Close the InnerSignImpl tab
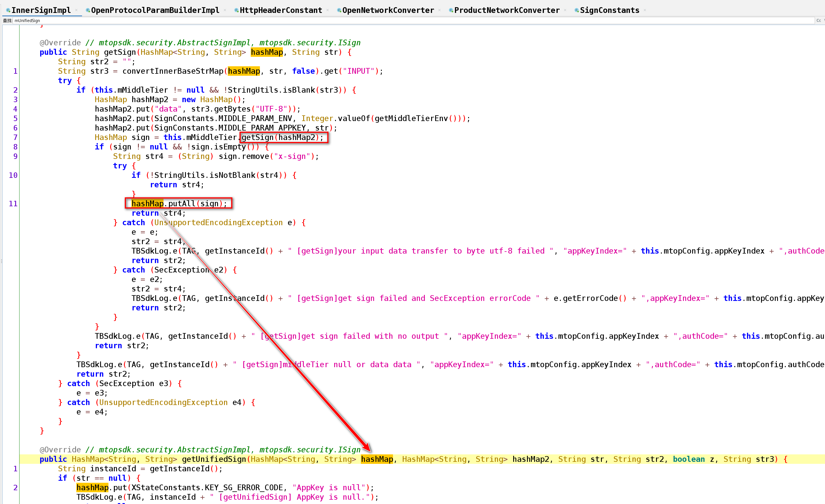The width and height of the screenshot is (825, 504). click(x=76, y=10)
